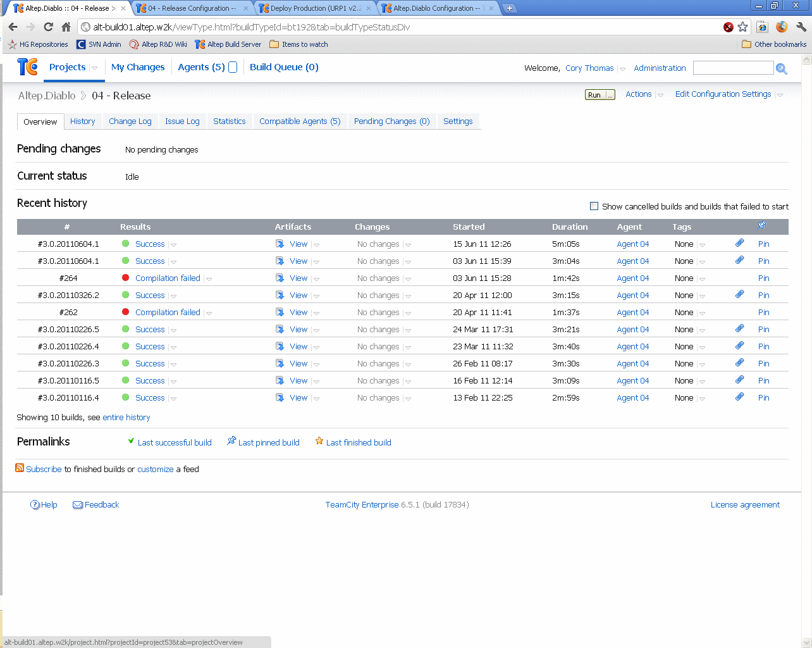
Task: Open the Cory Thomas user dropdown
Action: tap(622, 69)
